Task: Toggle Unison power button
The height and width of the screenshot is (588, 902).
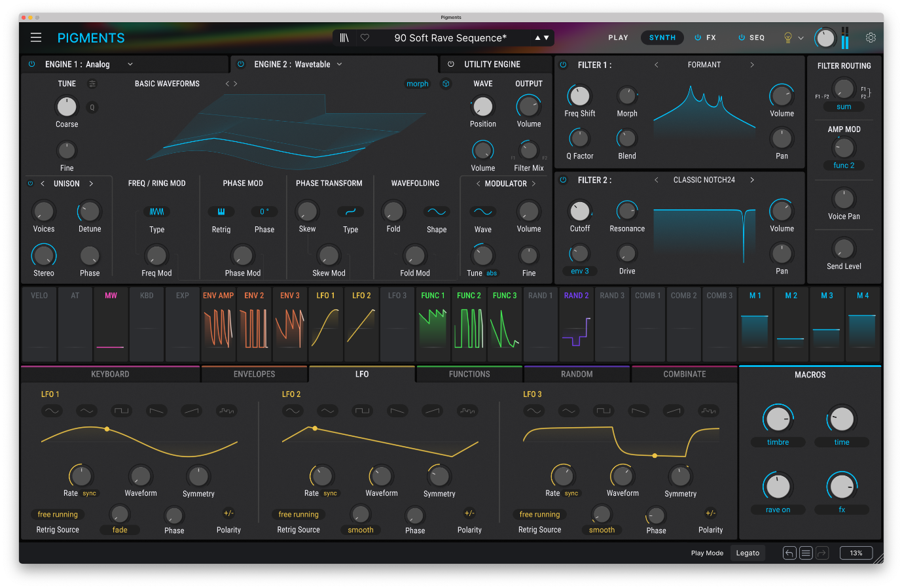Action: tap(30, 184)
